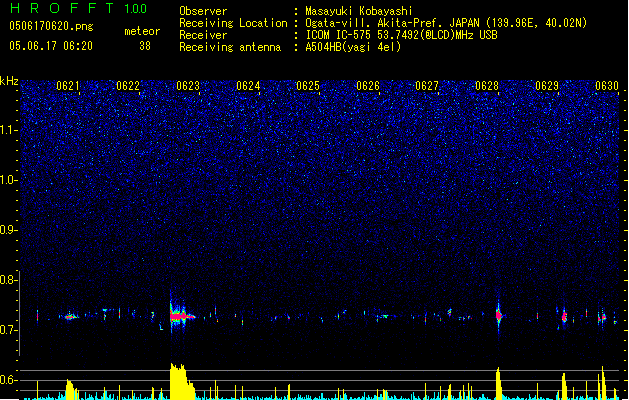Click the HROFFT program title
Screen dimensions: 629x400
click(62, 8)
